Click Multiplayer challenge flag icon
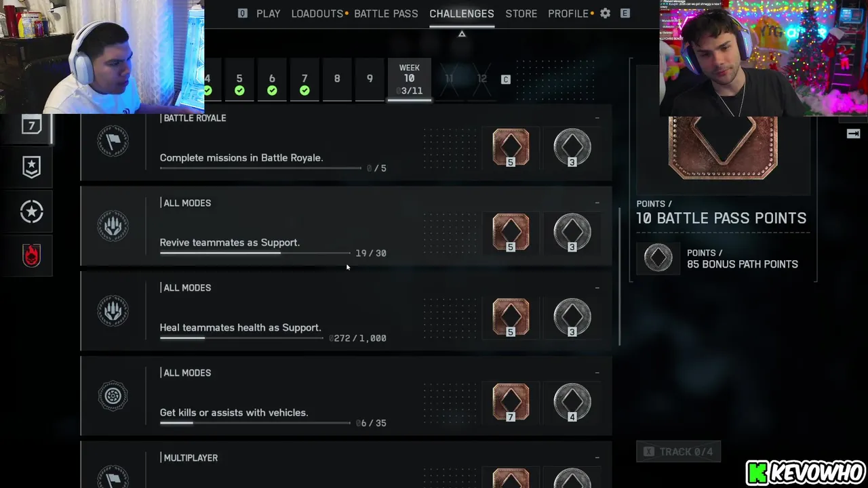The width and height of the screenshot is (868, 488). 113,476
